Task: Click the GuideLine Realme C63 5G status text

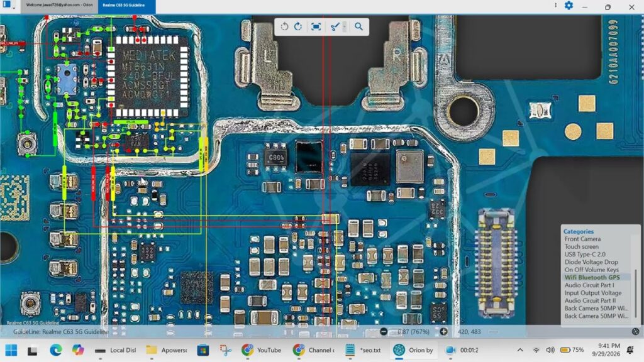Action: click(61, 332)
